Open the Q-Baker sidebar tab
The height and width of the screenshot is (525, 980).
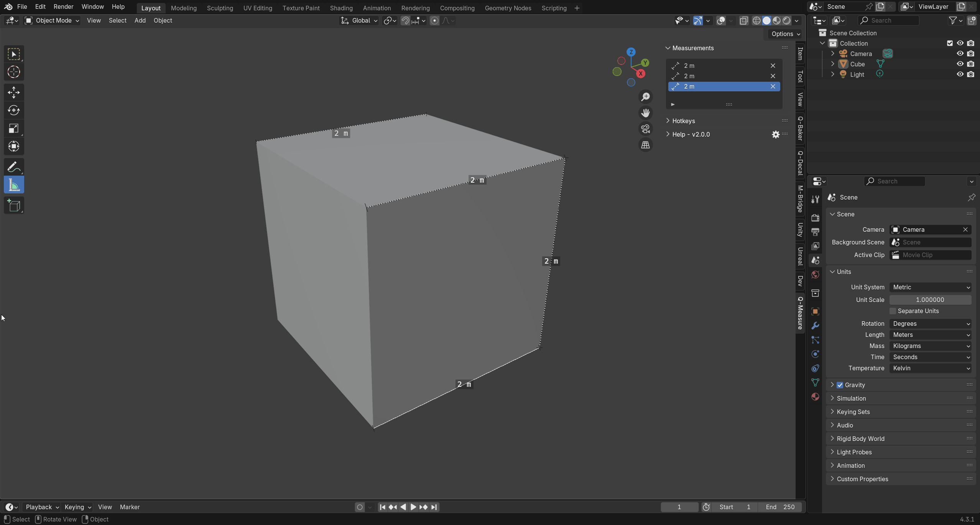pos(800,129)
